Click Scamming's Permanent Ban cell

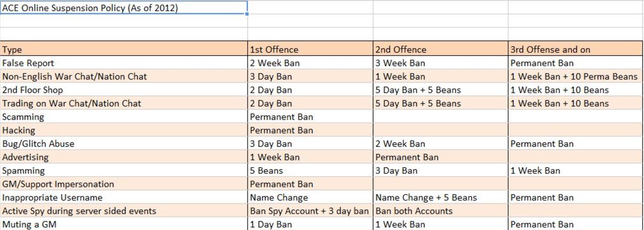pos(310,117)
